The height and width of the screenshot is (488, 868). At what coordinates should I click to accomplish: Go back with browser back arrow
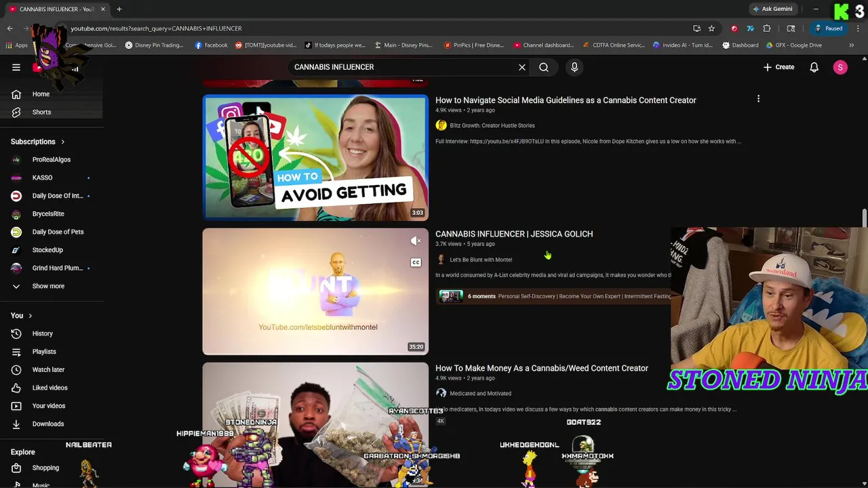[x=10, y=28]
